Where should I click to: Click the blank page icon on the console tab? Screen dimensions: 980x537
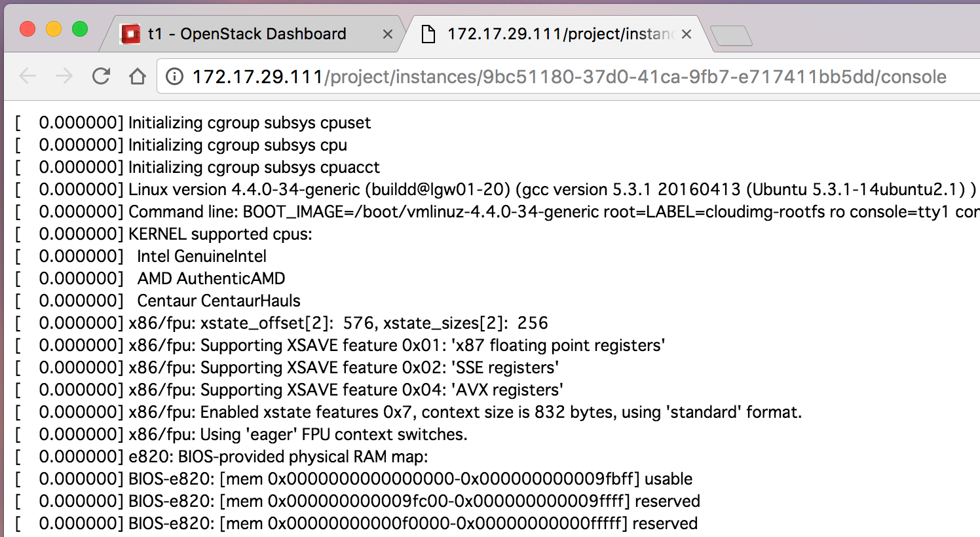pos(428,34)
